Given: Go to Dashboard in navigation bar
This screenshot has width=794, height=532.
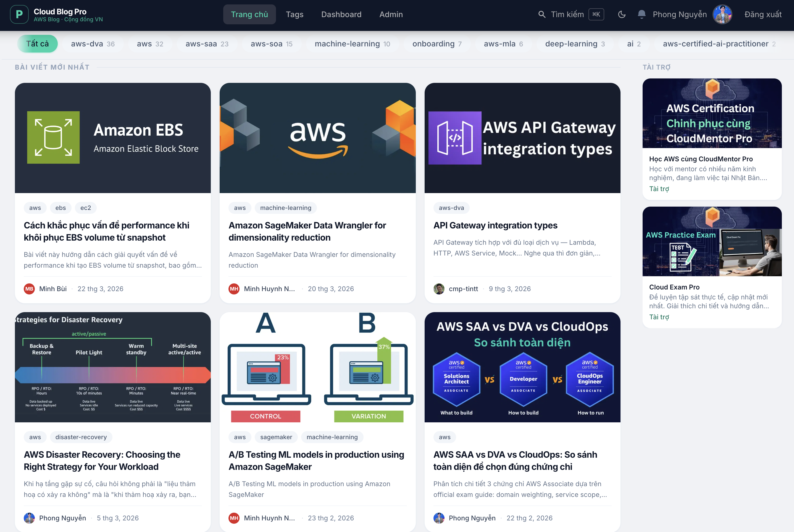Looking at the screenshot, I should pos(341,15).
